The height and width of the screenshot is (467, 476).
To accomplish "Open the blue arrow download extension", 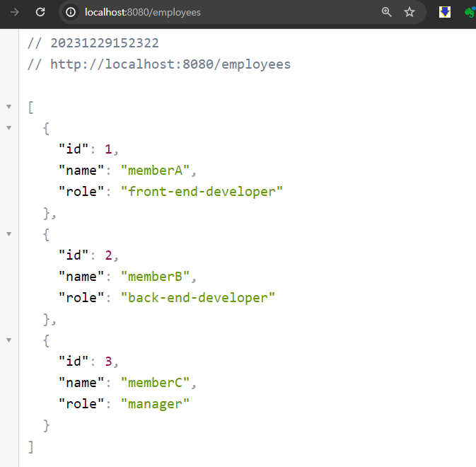I will coord(445,12).
